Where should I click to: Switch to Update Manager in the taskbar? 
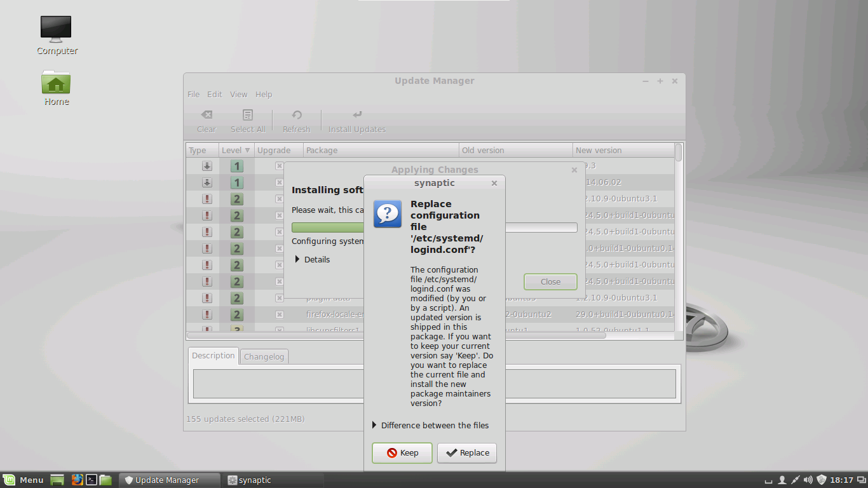coord(170,480)
